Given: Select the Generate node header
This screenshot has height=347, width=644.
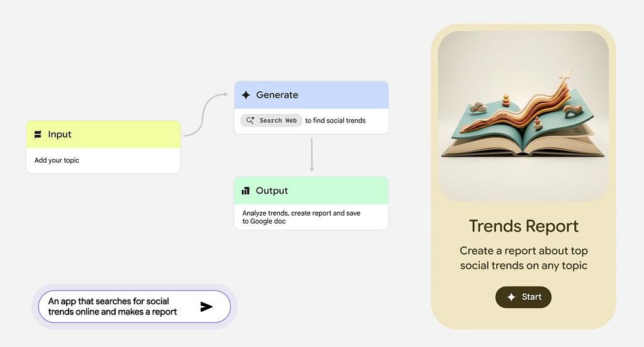Looking at the screenshot, I should (x=311, y=95).
